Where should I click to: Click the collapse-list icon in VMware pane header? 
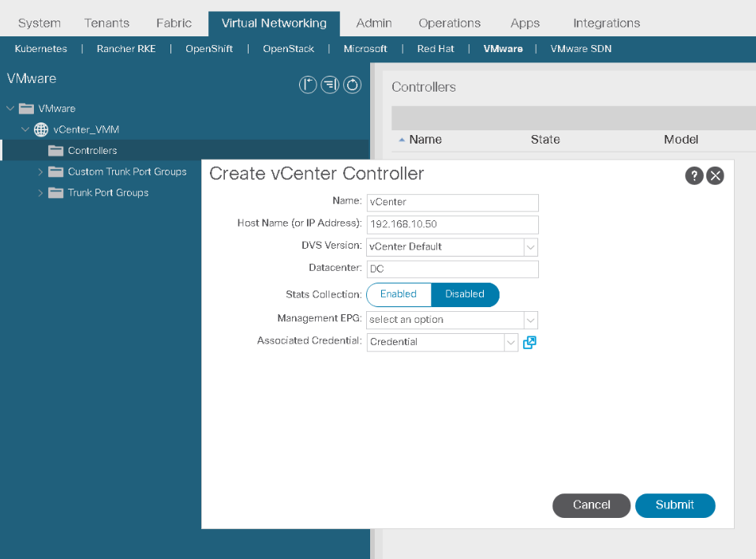pyautogui.click(x=330, y=85)
